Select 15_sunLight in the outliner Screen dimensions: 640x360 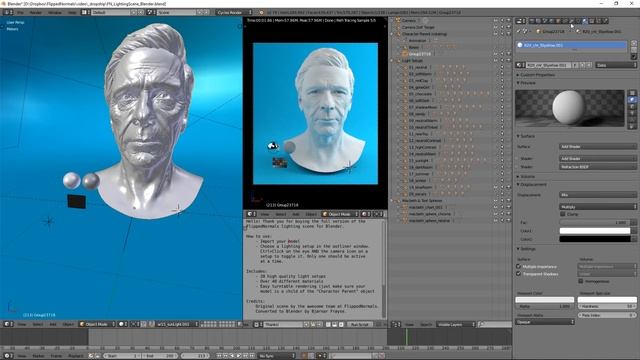coord(419,161)
